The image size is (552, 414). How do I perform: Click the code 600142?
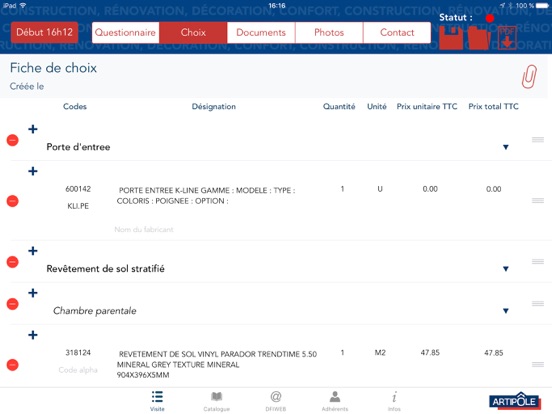pos(78,189)
